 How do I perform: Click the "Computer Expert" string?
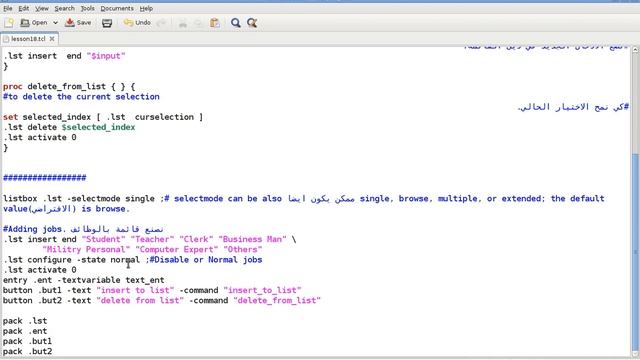click(176, 249)
